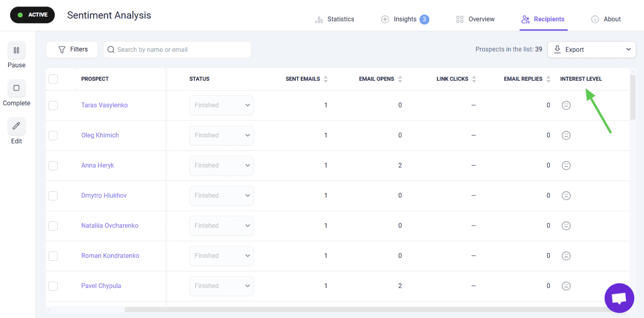Click the search by name or email field
This screenshot has height=318, width=644.
pyautogui.click(x=178, y=49)
